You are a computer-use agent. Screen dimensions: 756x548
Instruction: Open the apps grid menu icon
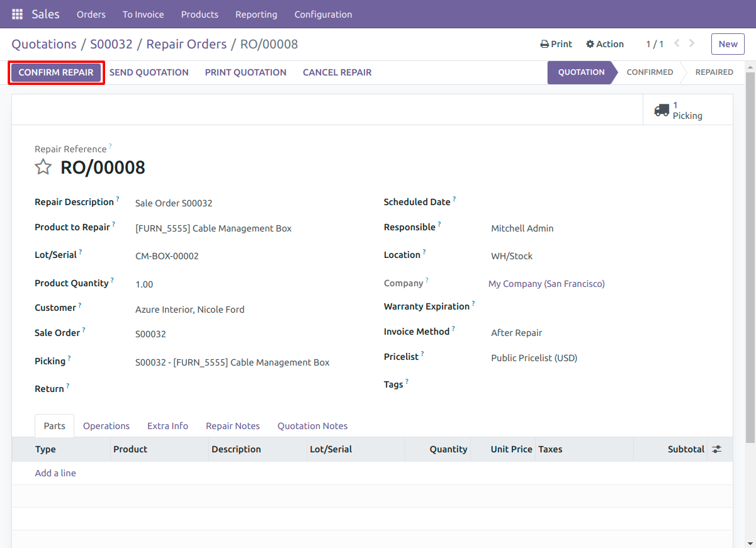click(17, 14)
